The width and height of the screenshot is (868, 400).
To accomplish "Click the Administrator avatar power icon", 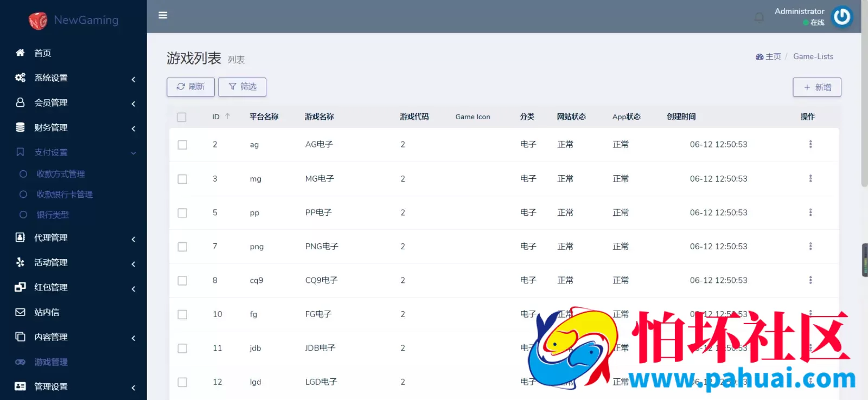I will [842, 17].
